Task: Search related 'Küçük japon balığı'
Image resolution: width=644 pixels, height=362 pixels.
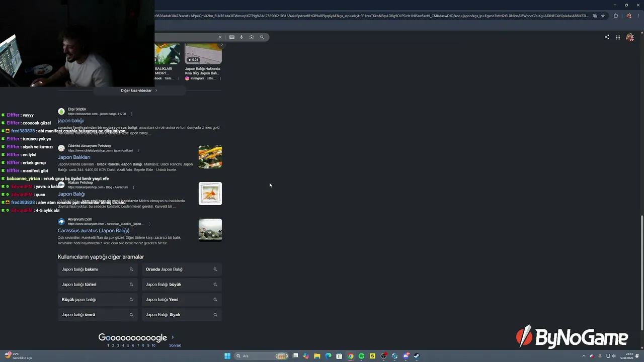Action: 98,300
